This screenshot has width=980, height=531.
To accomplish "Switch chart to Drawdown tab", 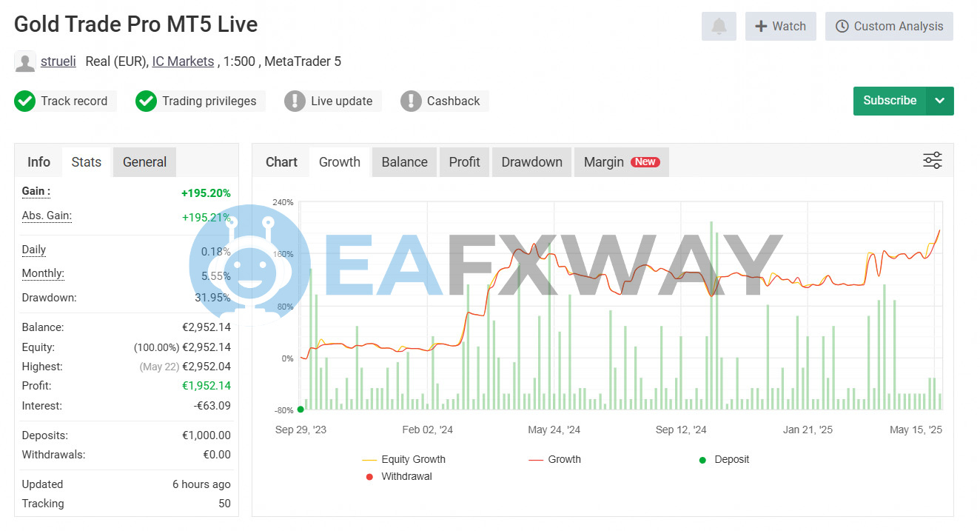I will point(532,162).
